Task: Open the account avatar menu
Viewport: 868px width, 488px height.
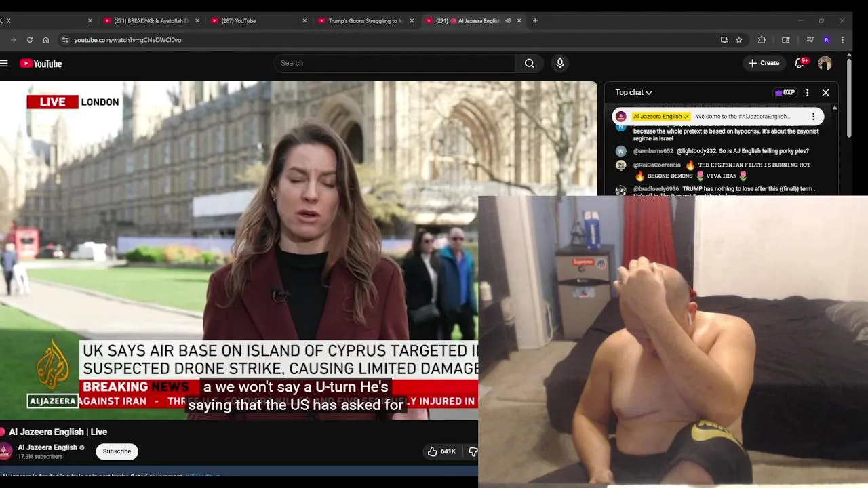Action: coord(825,63)
